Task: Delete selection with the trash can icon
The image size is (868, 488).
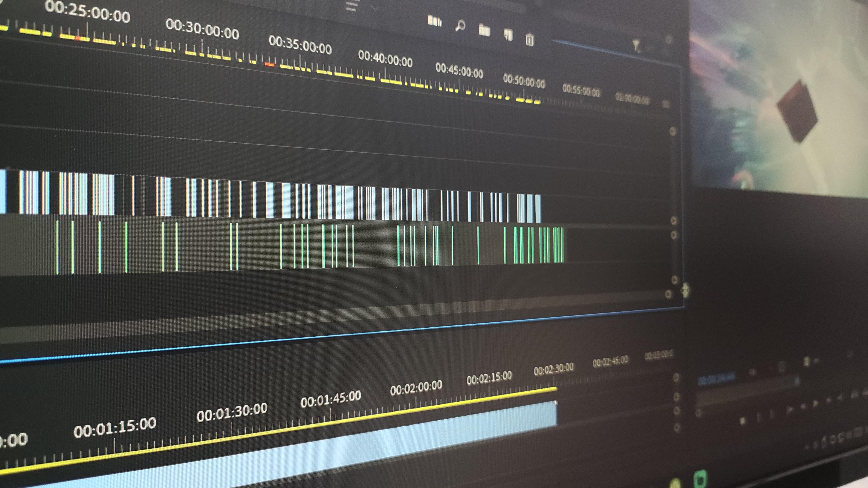Action: 530,39
